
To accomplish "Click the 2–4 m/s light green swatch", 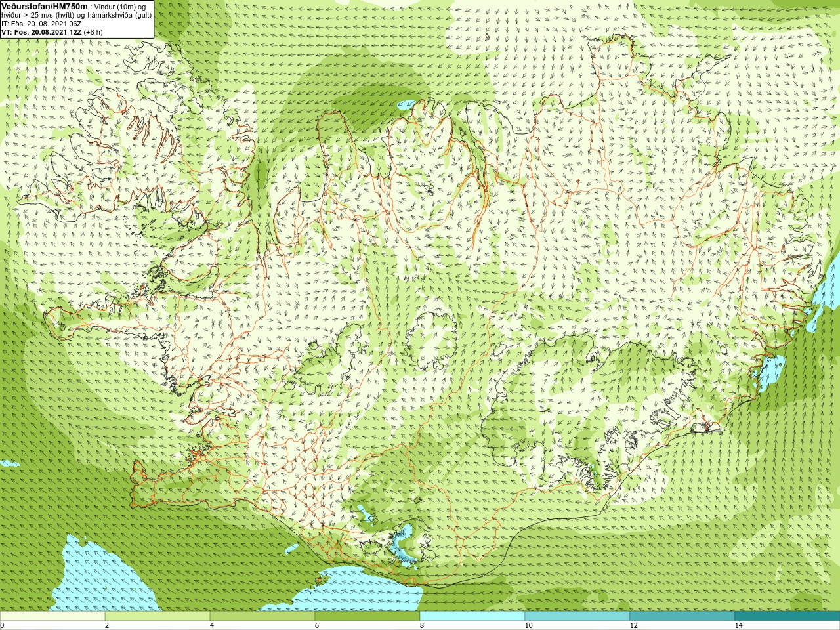I will pyautogui.click(x=157, y=616).
